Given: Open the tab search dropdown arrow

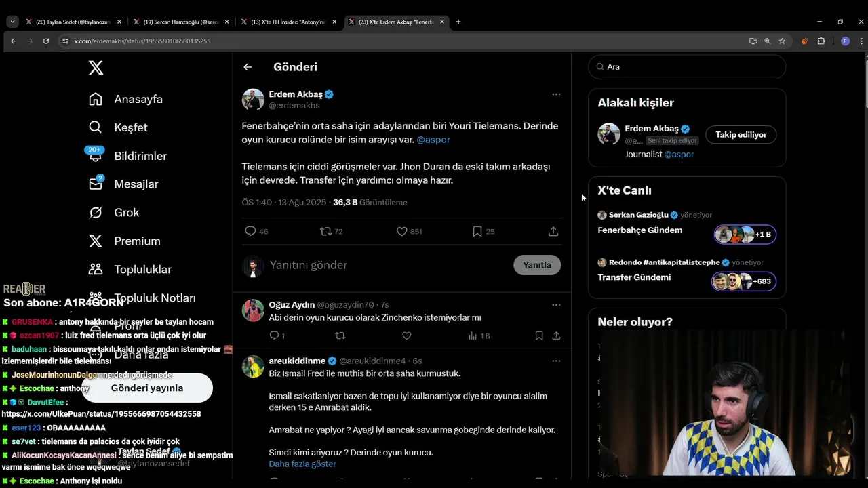Looking at the screenshot, I should pos(12,22).
